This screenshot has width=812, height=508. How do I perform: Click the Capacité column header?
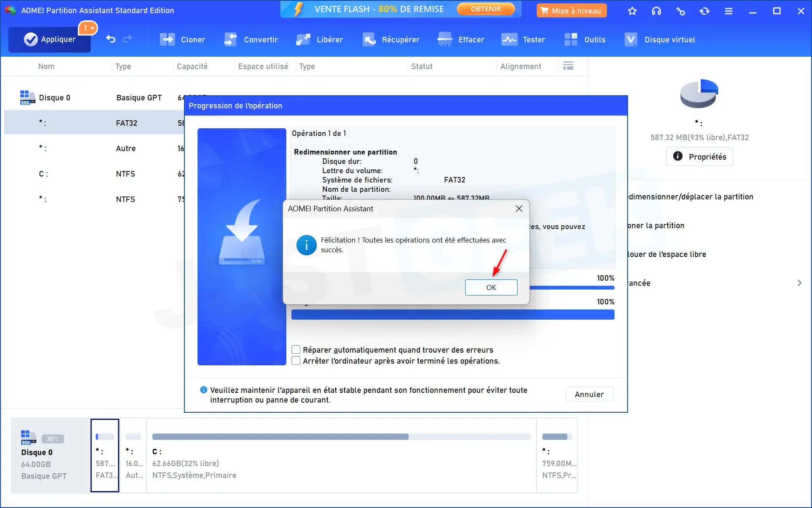(x=192, y=66)
